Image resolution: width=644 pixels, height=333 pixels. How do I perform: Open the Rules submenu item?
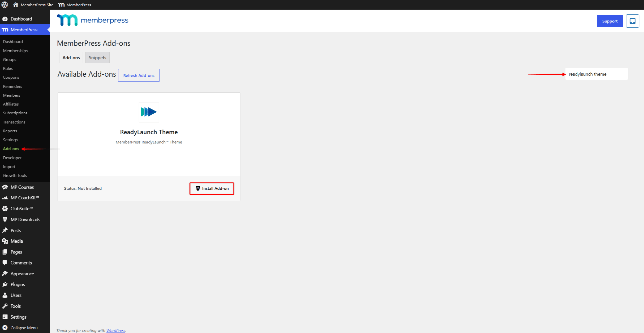pyautogui.click(x=8, y=68)
